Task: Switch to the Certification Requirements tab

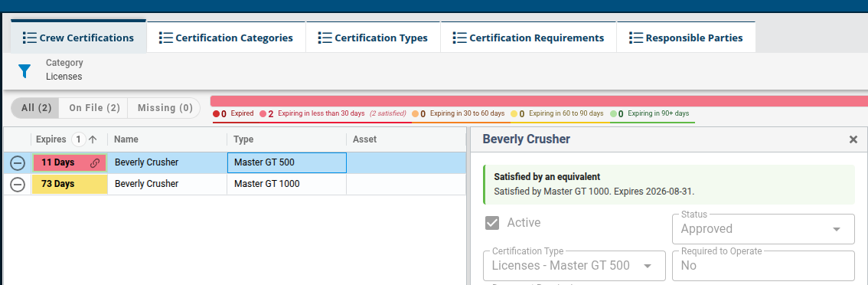Action: point(529,37)
